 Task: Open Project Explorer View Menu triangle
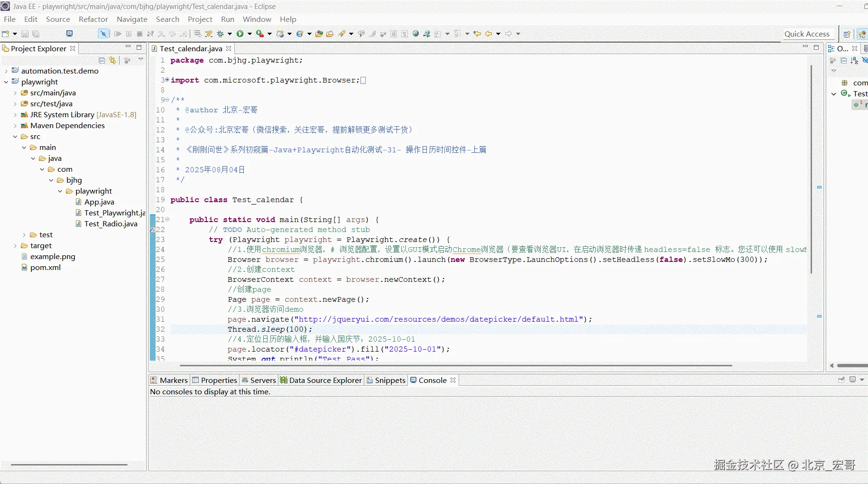tap(141, 60)
